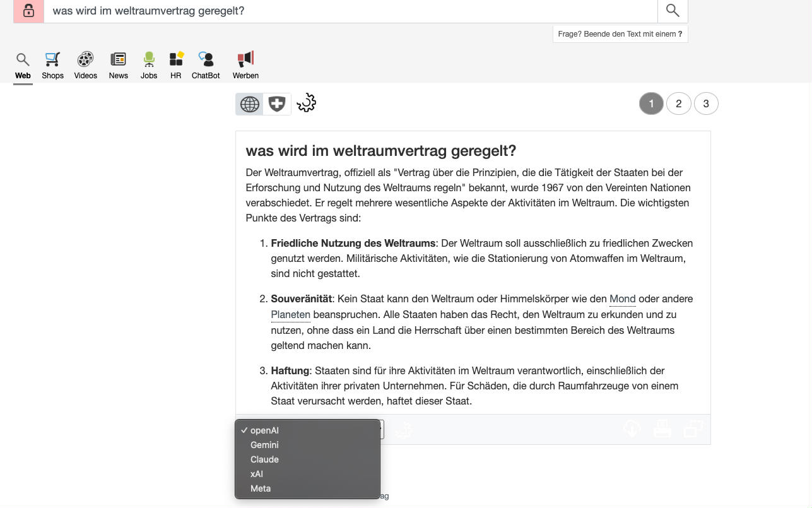
Task: Select openAI in the model dropdown
Action: pyautogui.click(x=307, y=430)
